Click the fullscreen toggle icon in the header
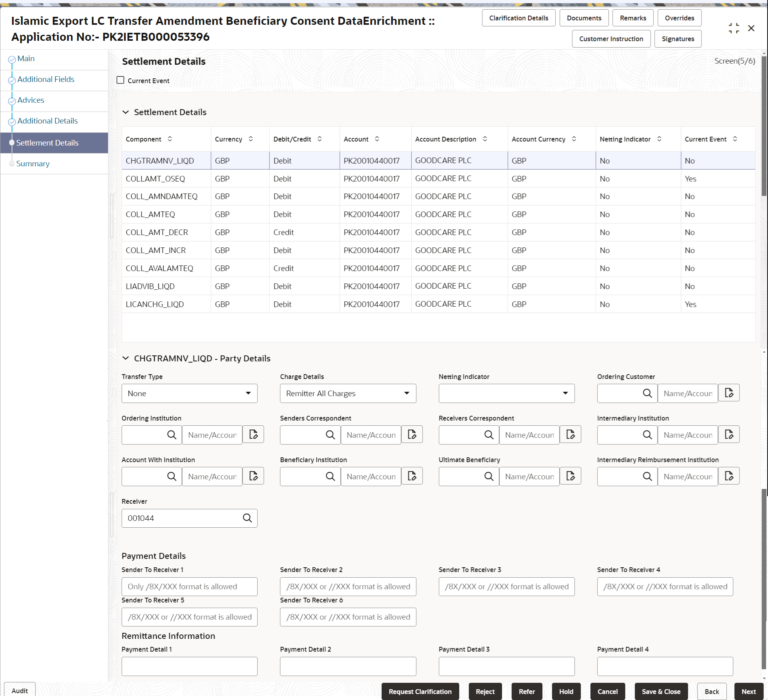This screenshot has height=700, width=768. tap(734, 28)
